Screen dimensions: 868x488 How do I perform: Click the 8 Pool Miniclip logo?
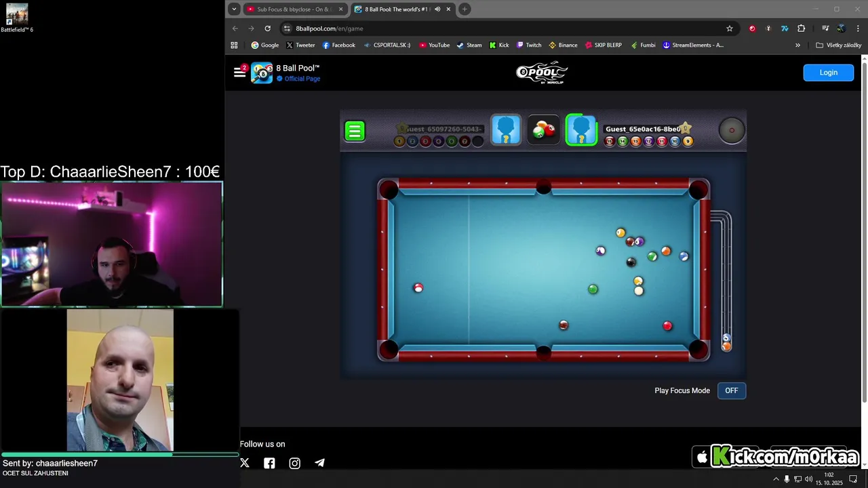pyautogui.click(x=542, y=72)
